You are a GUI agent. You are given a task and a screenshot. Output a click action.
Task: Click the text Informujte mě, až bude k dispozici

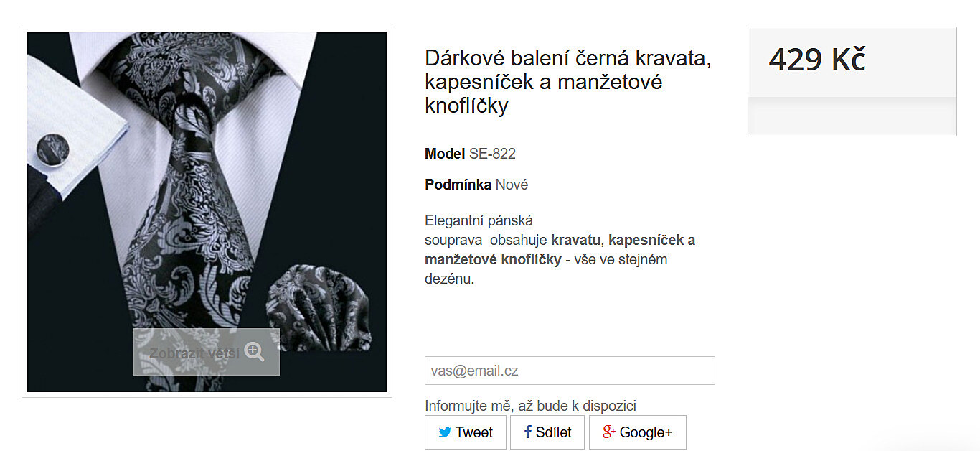(x=530, y=406)
